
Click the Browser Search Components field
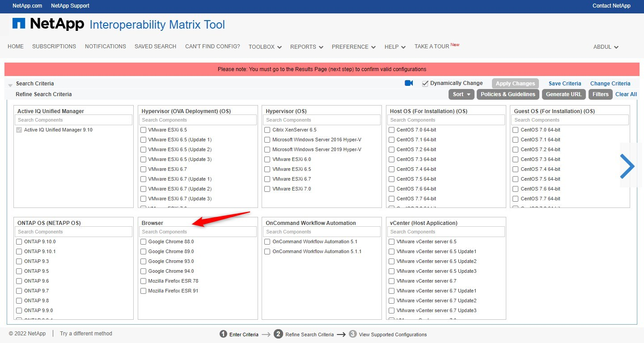point(197,232)
